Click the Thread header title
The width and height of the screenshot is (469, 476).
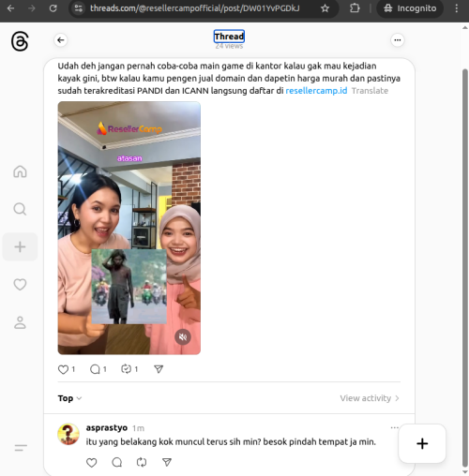pyautogui.click(x=229, y=37)
